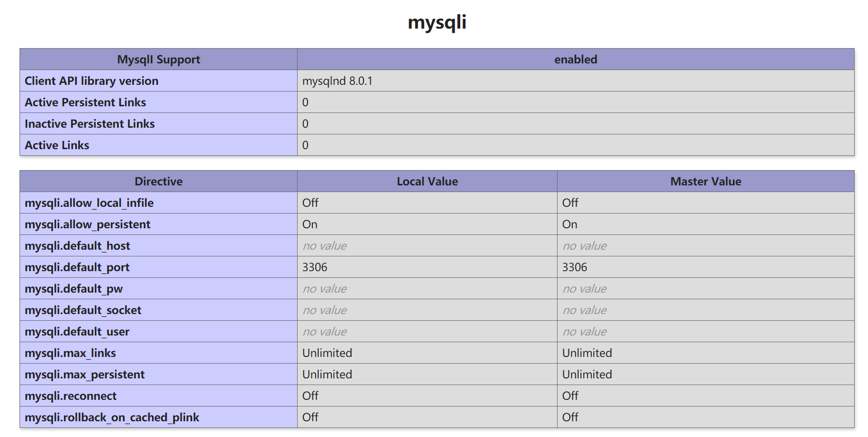Screen dimensions: 868x437
Task: Click the mysqli.allow_local_infile directive name
Action: coord(89,203)
